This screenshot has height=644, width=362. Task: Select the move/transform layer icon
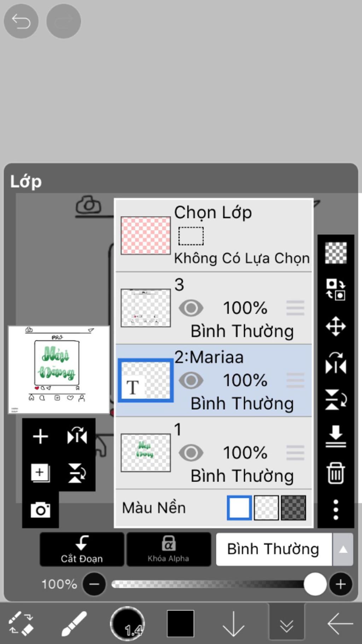[x=335, y=326]
